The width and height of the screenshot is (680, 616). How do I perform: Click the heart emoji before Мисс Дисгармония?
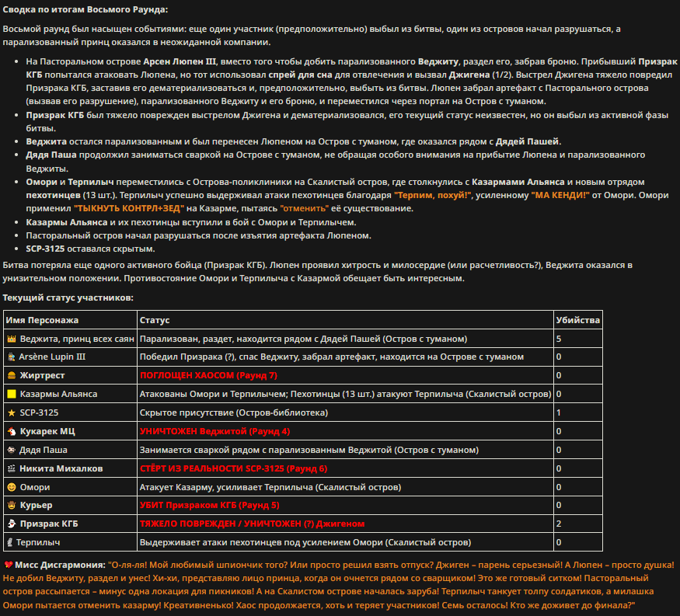click(9, 565)
